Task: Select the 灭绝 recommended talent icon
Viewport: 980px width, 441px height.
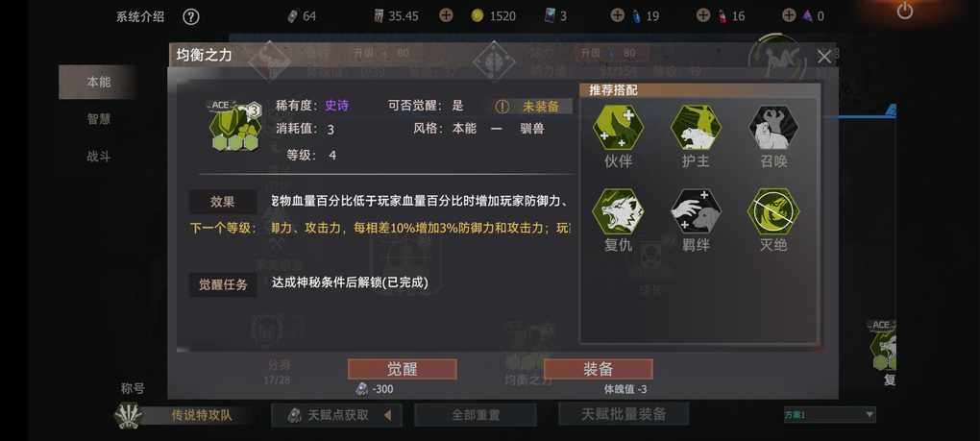Action: [x=773, y=211]
